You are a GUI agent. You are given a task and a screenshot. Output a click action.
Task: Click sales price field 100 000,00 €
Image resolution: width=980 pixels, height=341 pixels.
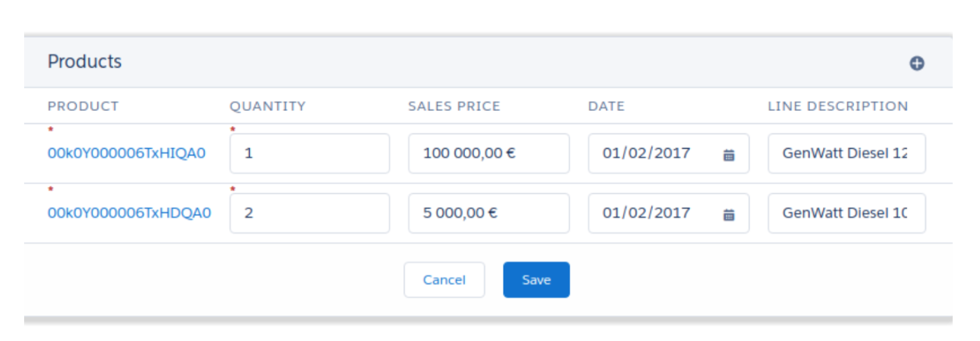[489, 154]
